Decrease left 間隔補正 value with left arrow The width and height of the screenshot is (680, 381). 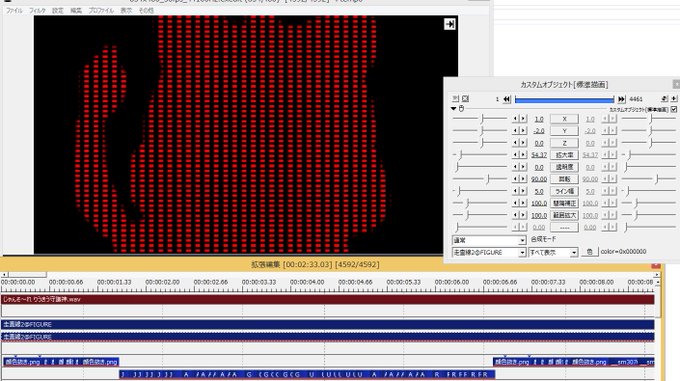coord(516,203)
